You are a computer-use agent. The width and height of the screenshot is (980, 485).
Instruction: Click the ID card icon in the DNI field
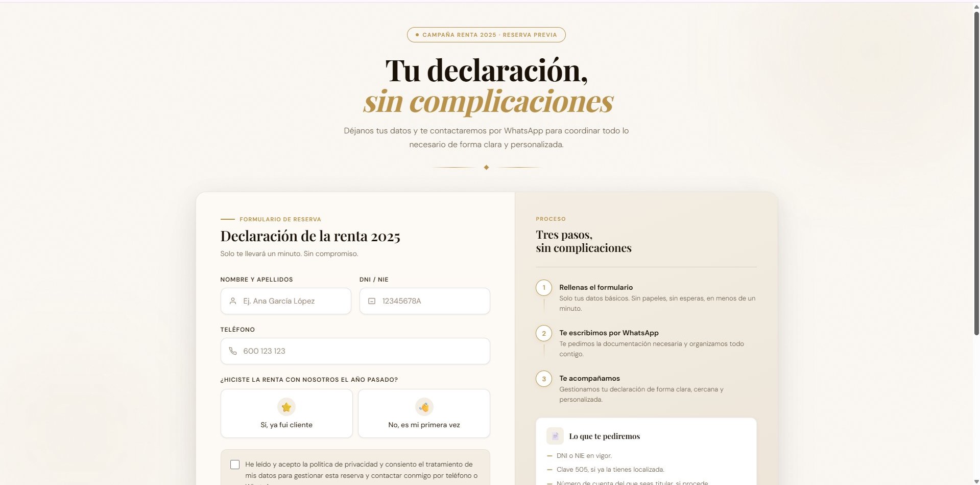(372, 301)
